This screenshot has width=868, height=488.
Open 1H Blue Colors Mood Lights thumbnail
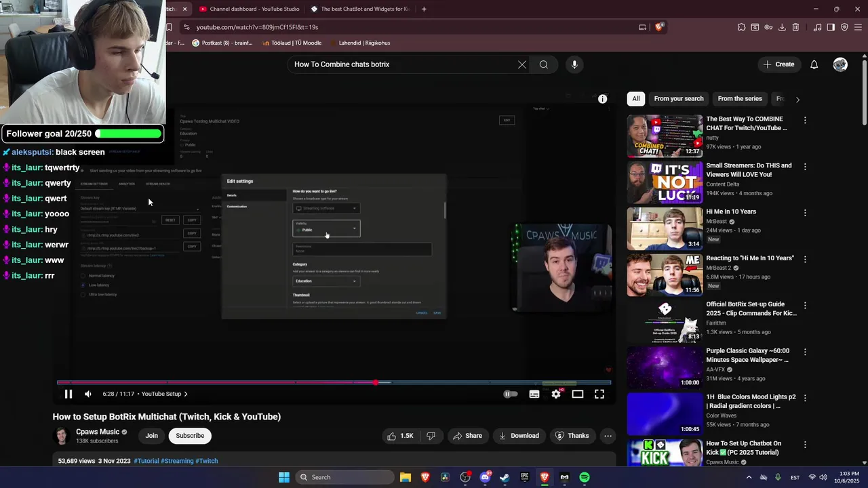pos(665,414)
